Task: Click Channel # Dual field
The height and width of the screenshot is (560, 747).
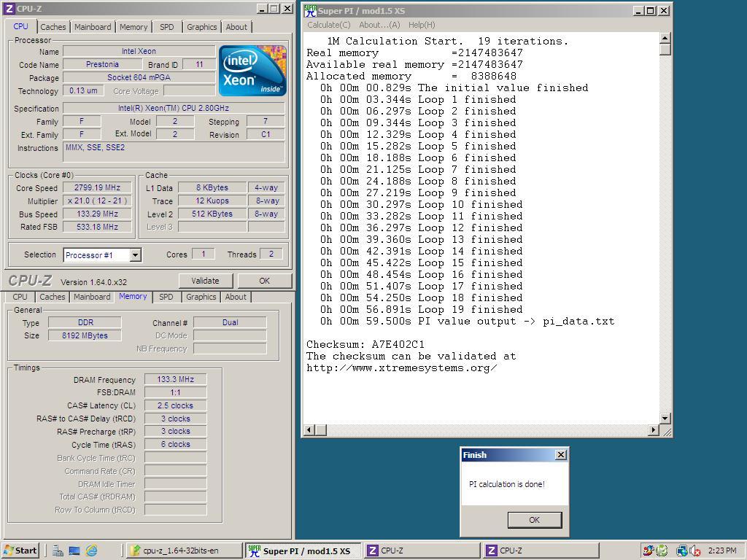Action: pos(230,322)
